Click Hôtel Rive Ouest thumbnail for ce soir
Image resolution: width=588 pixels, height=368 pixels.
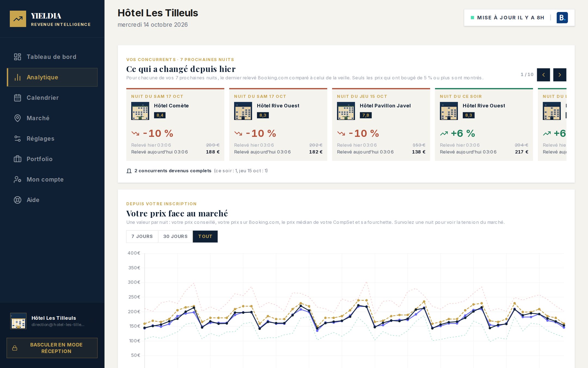[449, 111]
